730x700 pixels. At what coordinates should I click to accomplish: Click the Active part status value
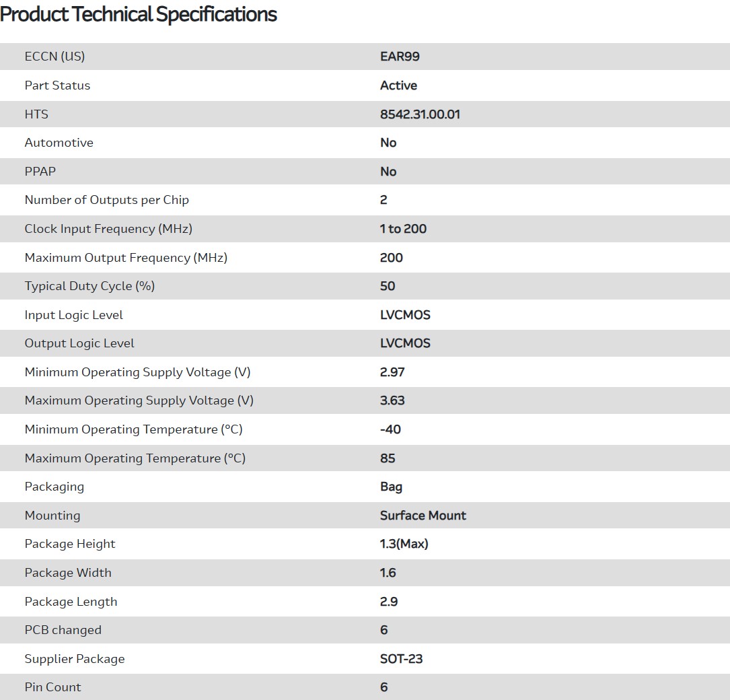point(398,85)
